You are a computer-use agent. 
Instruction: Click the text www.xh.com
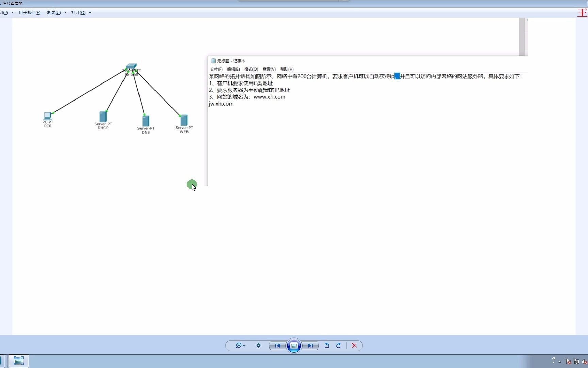tap(269, 97)
